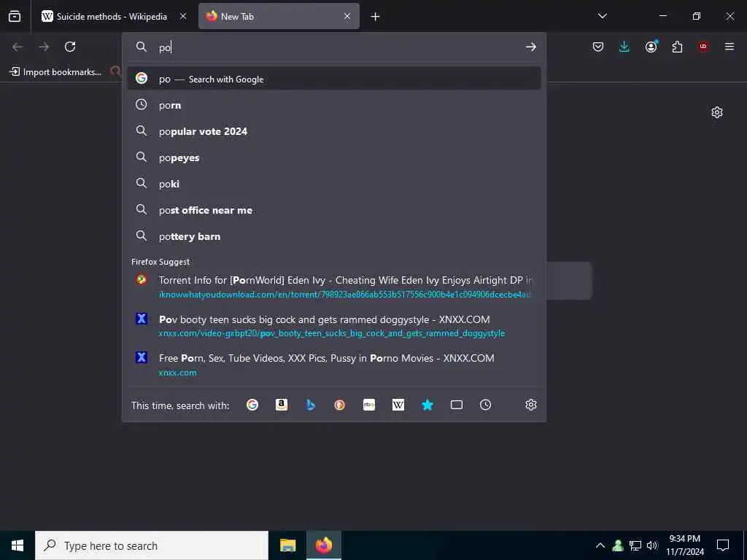Open the iknowwhatyoudownload.com torrent info suggestion
The image size is (747, 560).
click(334, 287)
